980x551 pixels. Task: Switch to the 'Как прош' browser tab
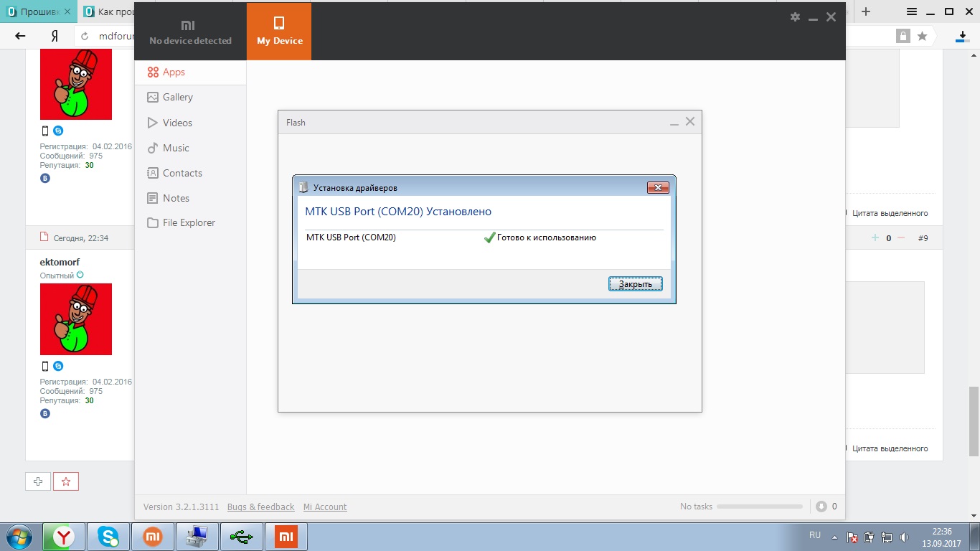pos(108,11)
